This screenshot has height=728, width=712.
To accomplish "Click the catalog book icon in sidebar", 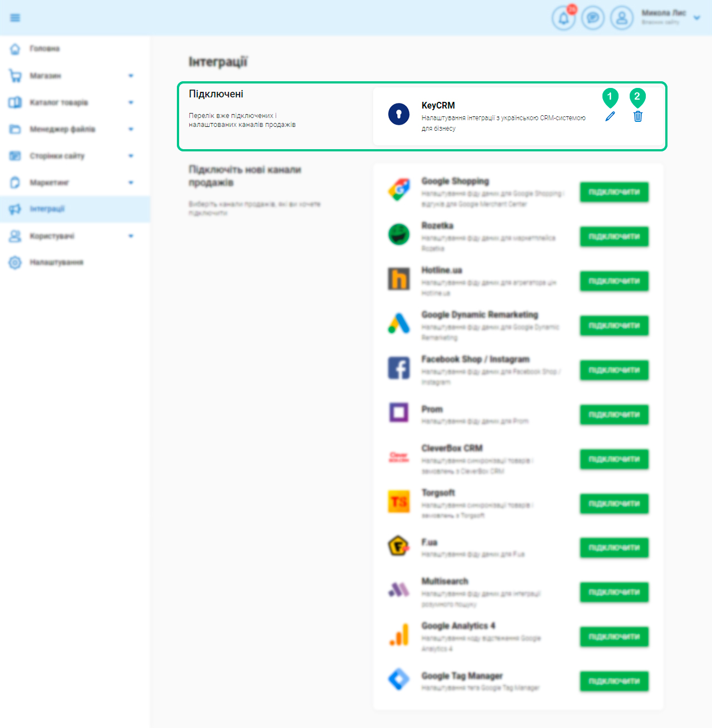I will 15,102.
